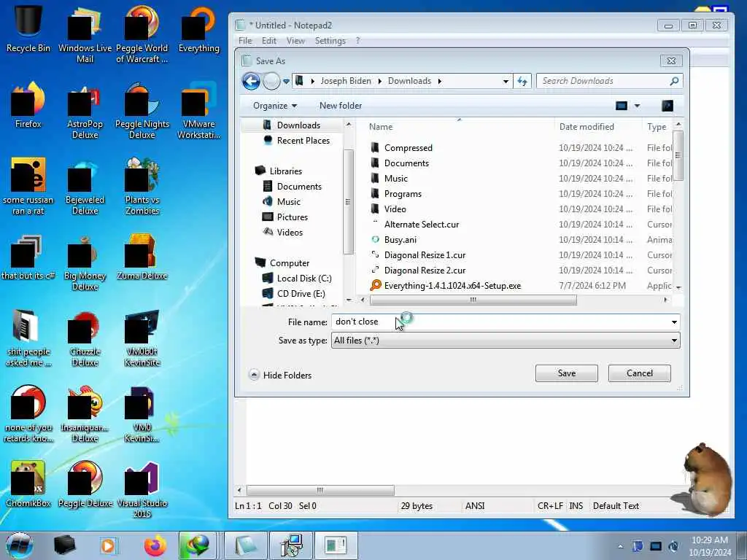
Task: Open Windows Live Mail desktop icon
Action: coord(85,34)
